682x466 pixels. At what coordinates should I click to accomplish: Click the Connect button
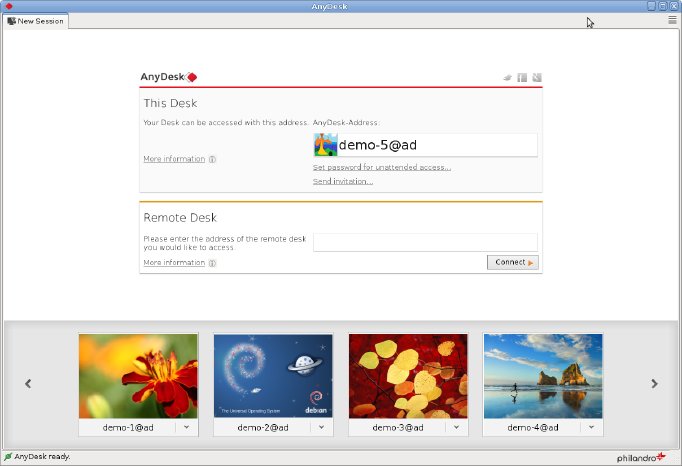coord(513,262)
